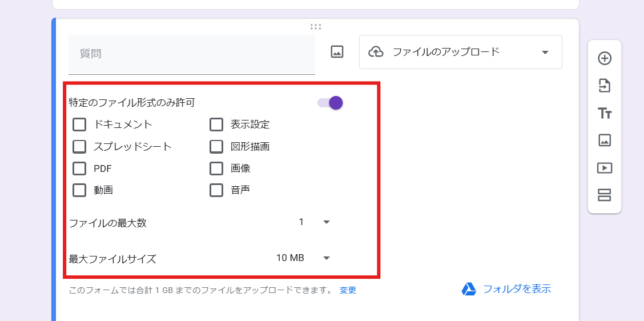
Task: Click the sidebar add image icon
Action: click(605, 140)
